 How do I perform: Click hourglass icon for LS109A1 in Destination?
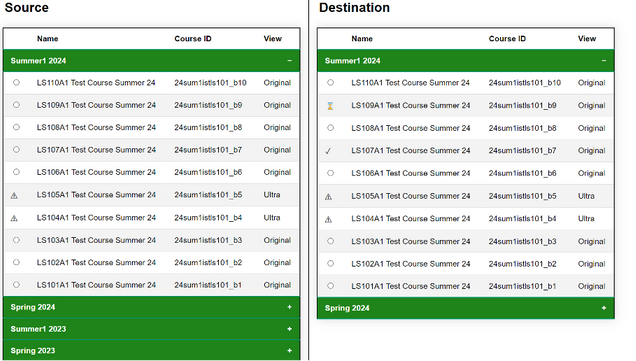pyautogui.click(x=330, y=106)
